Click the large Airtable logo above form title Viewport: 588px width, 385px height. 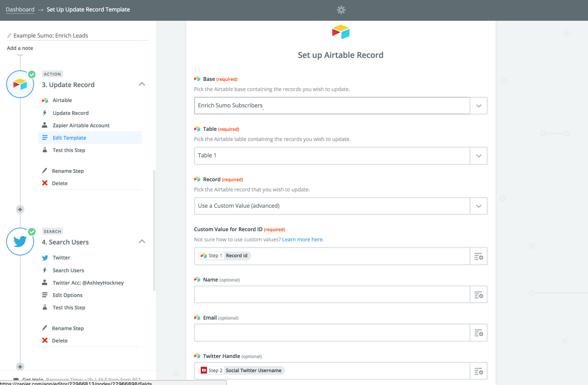[341, 32]
